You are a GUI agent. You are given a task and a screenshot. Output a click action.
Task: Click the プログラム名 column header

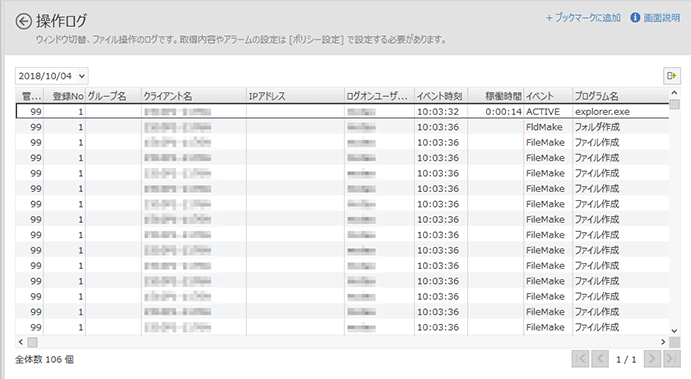pos(620,96)
